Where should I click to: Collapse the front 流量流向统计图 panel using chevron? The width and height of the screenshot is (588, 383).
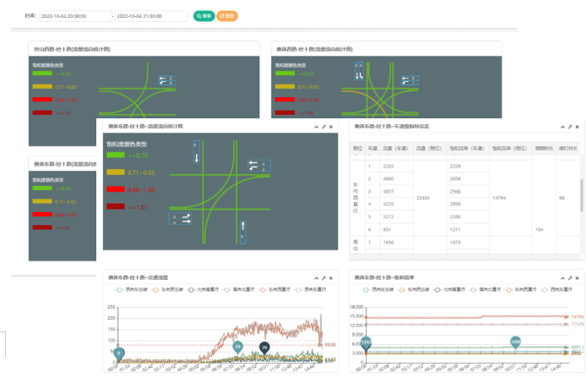pyautogui.click(x=315, y=126)
